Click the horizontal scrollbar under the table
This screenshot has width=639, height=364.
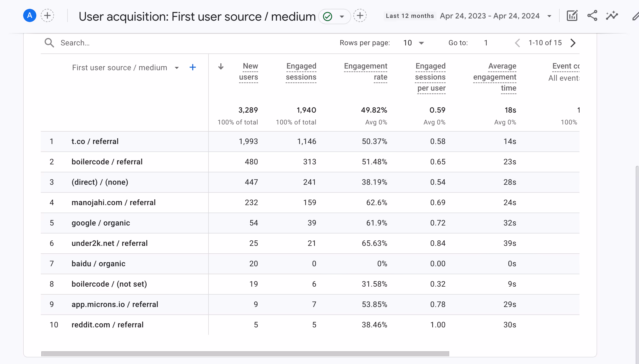(245, 354)
